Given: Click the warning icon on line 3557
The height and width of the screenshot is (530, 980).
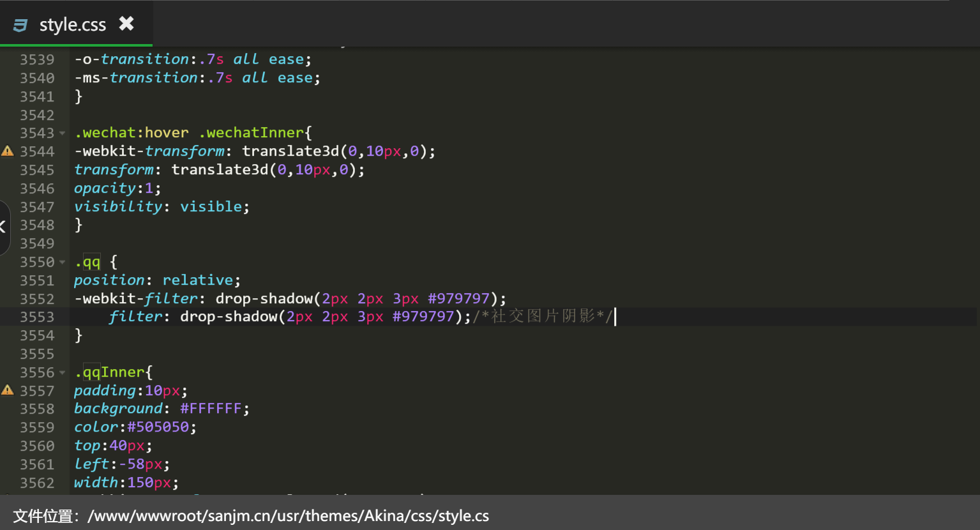Looking at the screenshot, I should point(7,390).
